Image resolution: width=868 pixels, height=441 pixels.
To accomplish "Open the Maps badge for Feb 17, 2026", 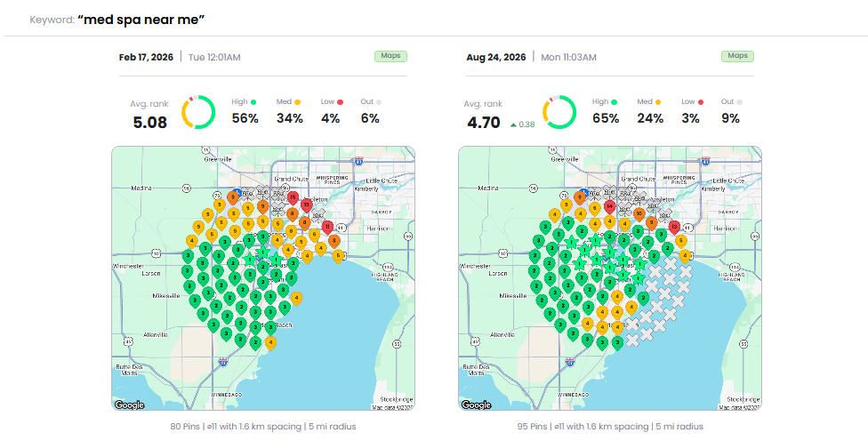I will pos(390,56).
